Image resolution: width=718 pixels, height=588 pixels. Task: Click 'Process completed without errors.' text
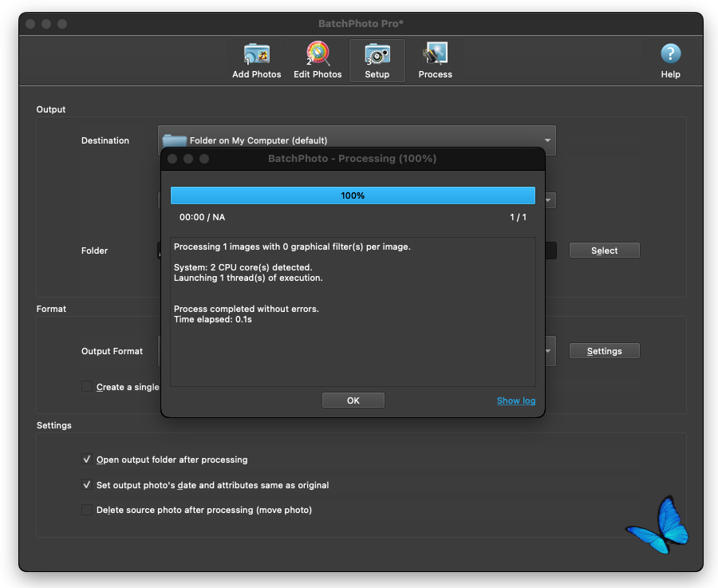point(247,309)
